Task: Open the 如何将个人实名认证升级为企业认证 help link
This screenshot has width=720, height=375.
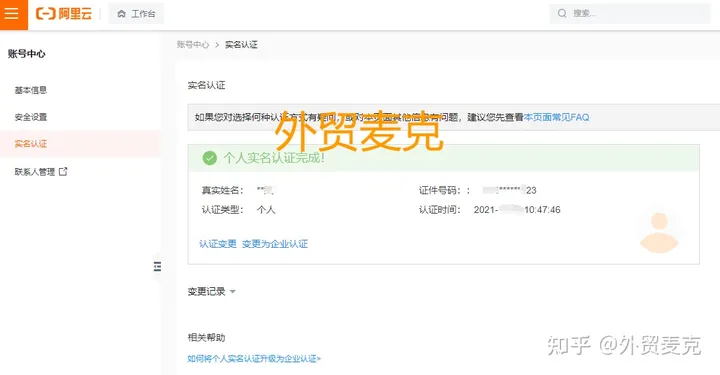Action: [254, 359]
